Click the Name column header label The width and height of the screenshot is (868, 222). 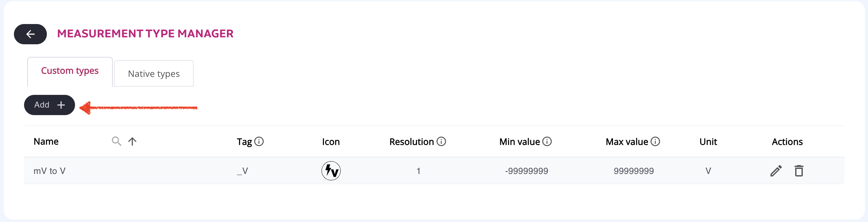pos(46,142)
